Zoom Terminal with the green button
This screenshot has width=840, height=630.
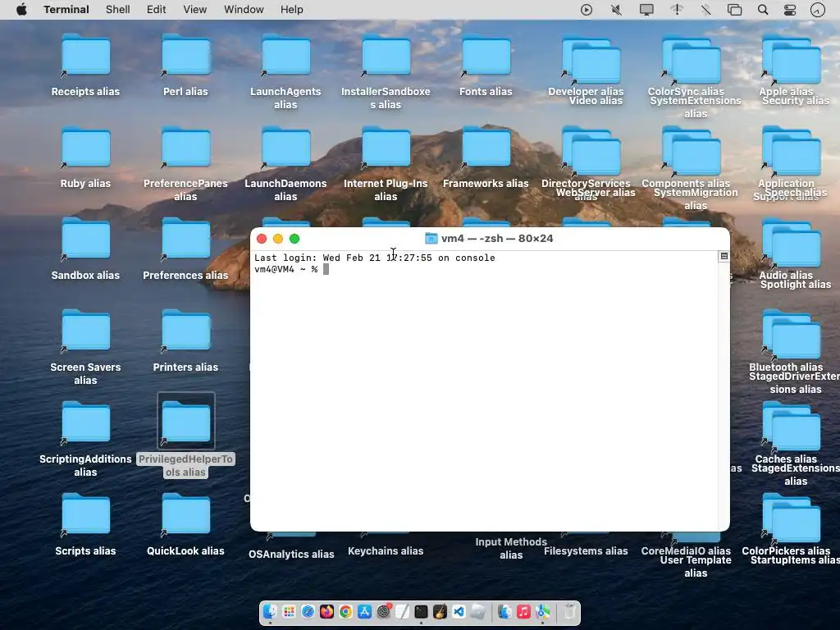294,239
